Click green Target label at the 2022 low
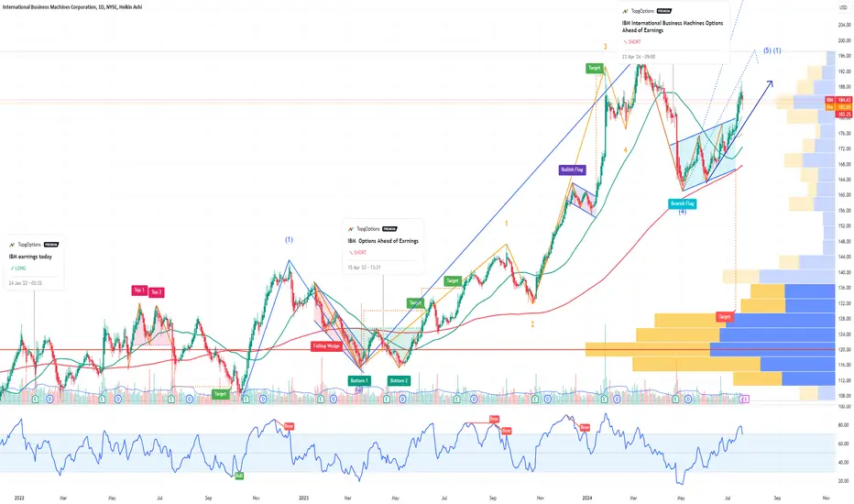The width and height of the screenshot is (854, 504). pyautogui.click(x=220, y=393)
